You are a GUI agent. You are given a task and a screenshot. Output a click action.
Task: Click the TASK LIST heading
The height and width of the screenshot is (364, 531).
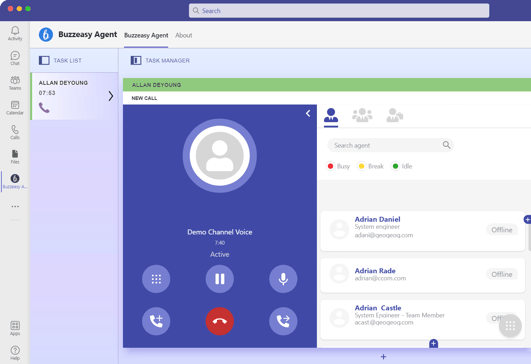67,61
